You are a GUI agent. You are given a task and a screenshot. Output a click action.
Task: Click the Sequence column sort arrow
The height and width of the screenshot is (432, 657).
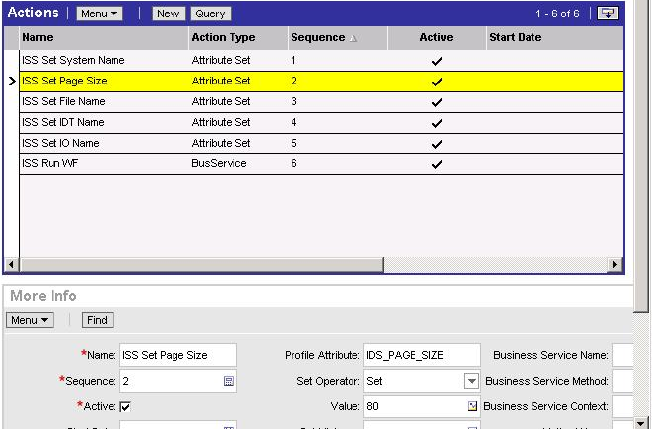click(352, 38)
